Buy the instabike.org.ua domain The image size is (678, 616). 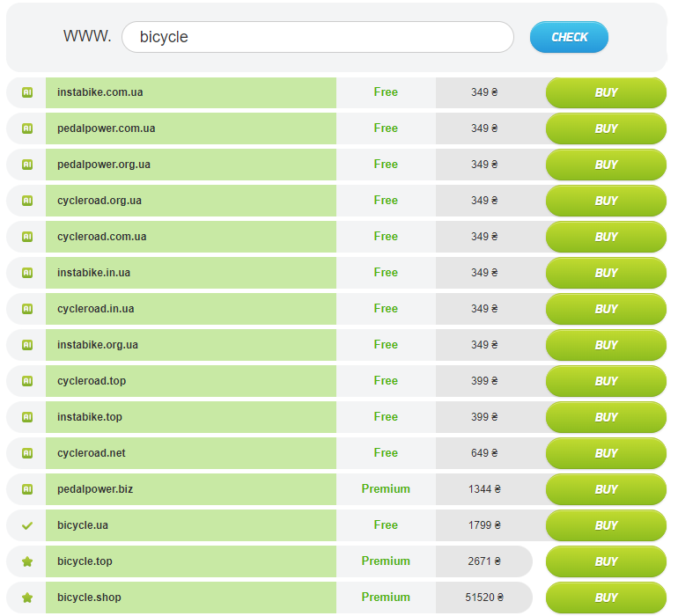(x=606, y=345)
